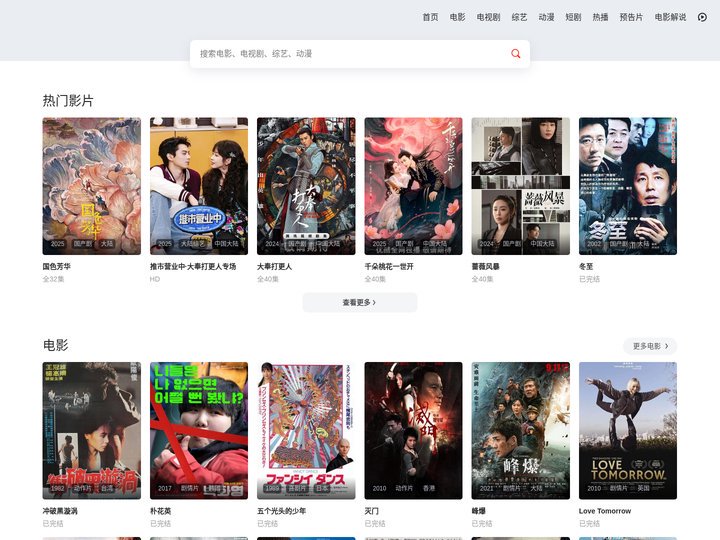Open the 灭门 movie poster

[x=413, y=431]
